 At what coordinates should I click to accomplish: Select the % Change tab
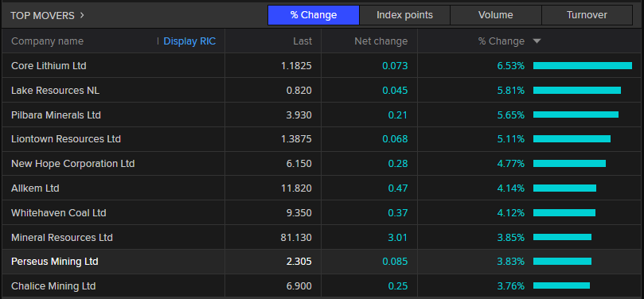[x=314, y=15]
